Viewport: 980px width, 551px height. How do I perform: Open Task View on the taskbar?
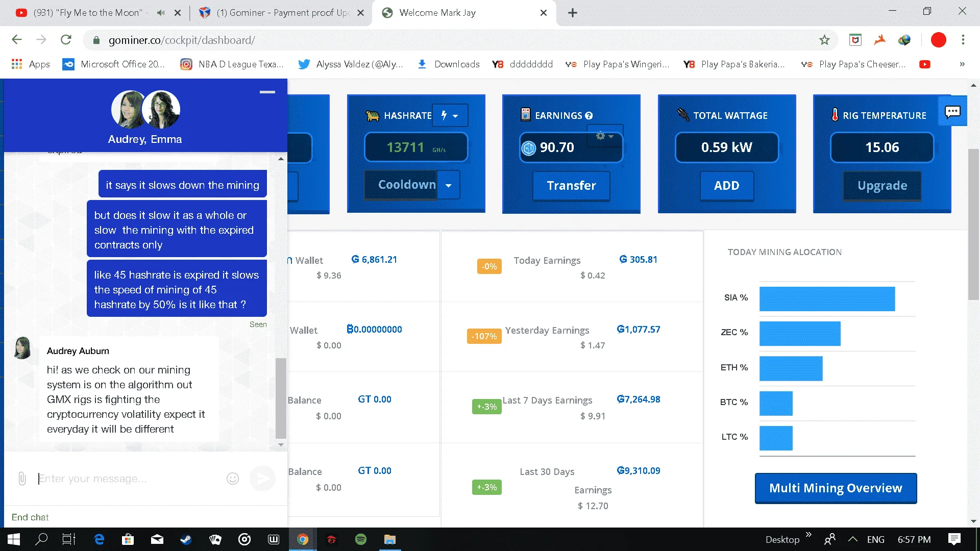[69, 539]
